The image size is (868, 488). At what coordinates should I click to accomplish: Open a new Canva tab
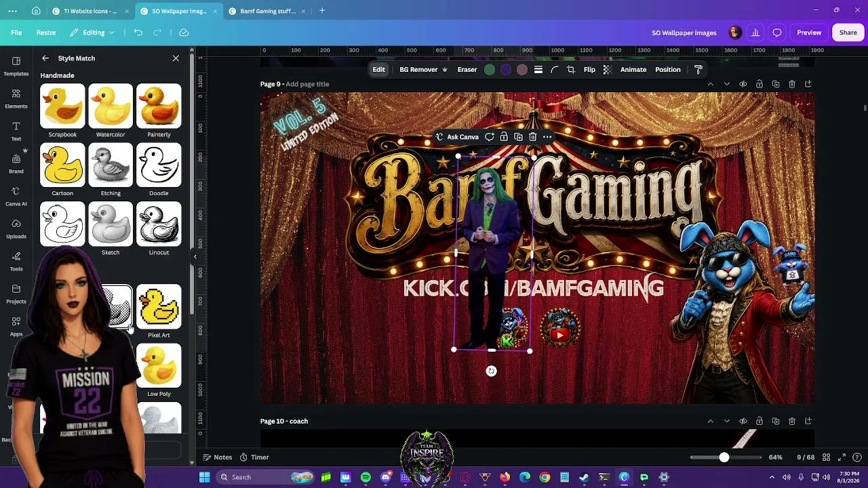point(322,11)
